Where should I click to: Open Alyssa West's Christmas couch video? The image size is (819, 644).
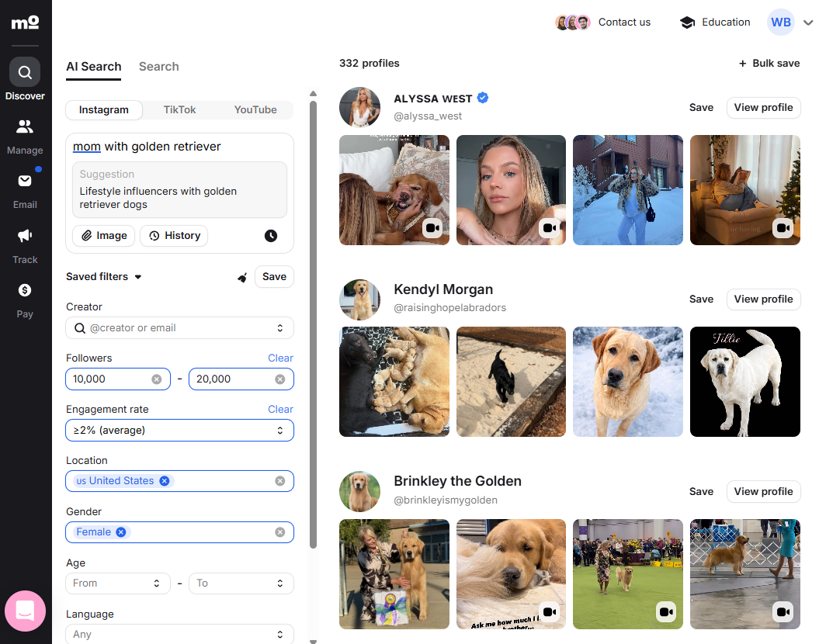click(x=744, y=190)
